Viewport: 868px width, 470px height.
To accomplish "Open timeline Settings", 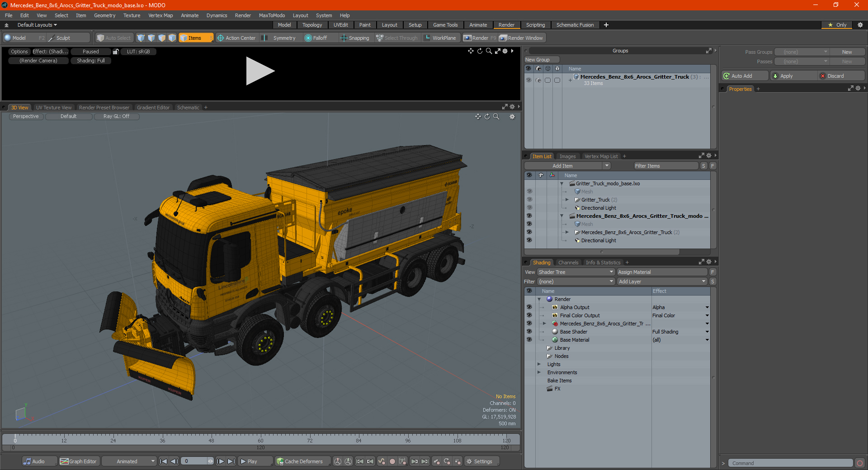I will click(x=482, y=461).
